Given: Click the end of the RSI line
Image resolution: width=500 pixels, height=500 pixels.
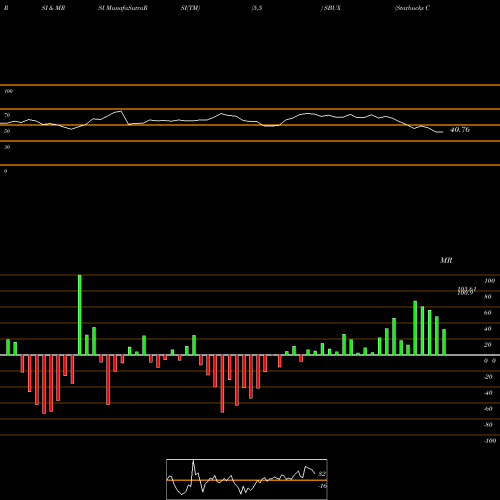Looking at the screenshot, I should click(442, 132).
